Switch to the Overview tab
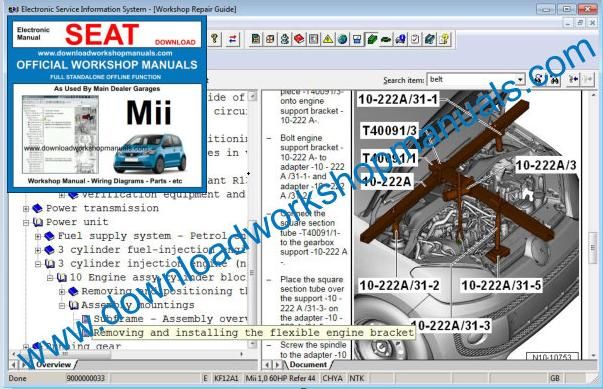Viewport: 603px width, 389px height. 53,364
